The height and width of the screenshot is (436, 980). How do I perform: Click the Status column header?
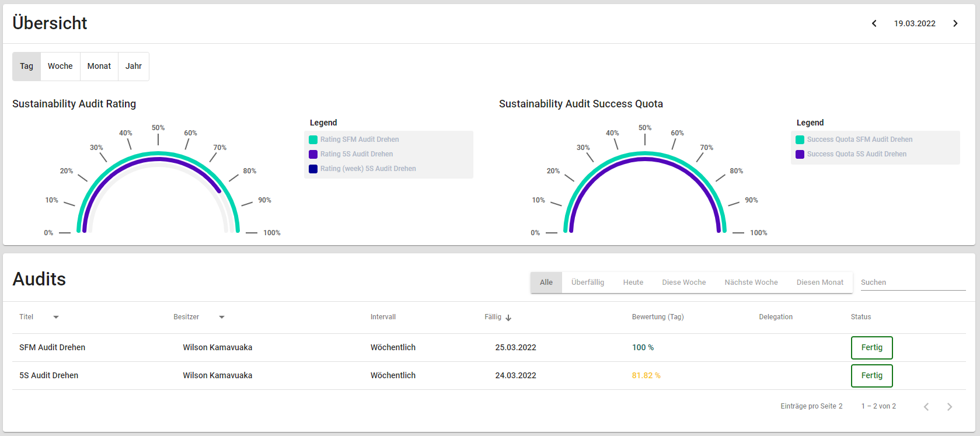click(x=861, y=317)
